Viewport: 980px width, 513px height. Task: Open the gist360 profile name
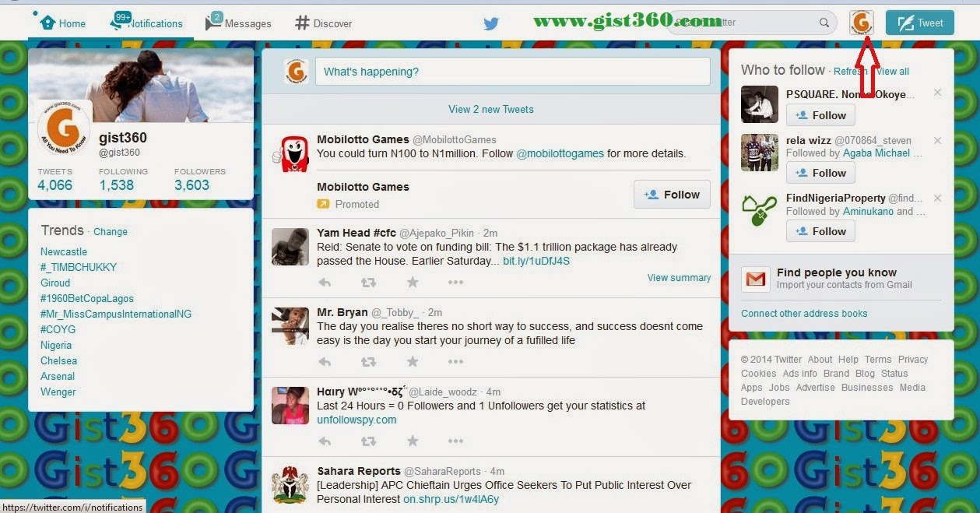click(x=123, y=138)
